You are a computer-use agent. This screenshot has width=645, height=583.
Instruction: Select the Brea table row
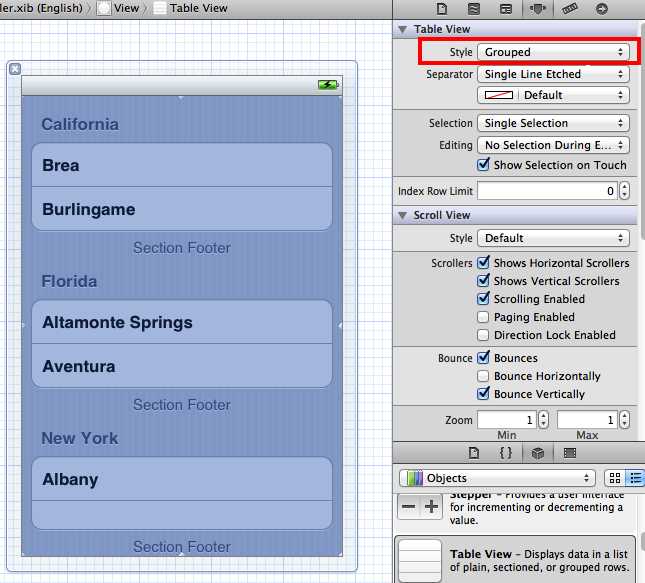(x=182, y=165)
